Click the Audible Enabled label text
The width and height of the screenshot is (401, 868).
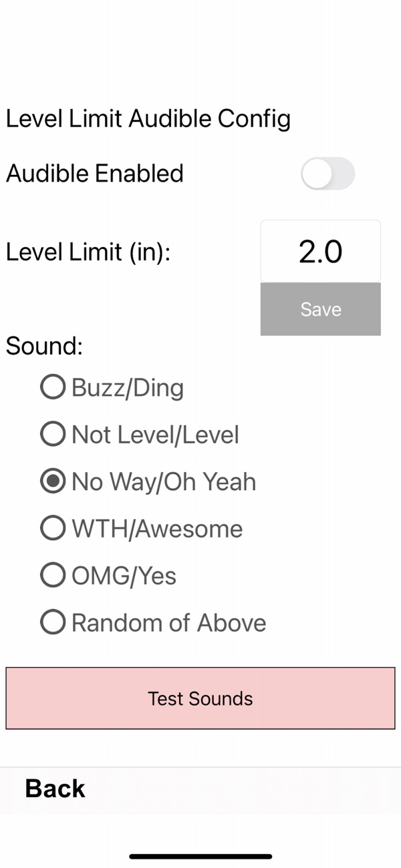95,174
